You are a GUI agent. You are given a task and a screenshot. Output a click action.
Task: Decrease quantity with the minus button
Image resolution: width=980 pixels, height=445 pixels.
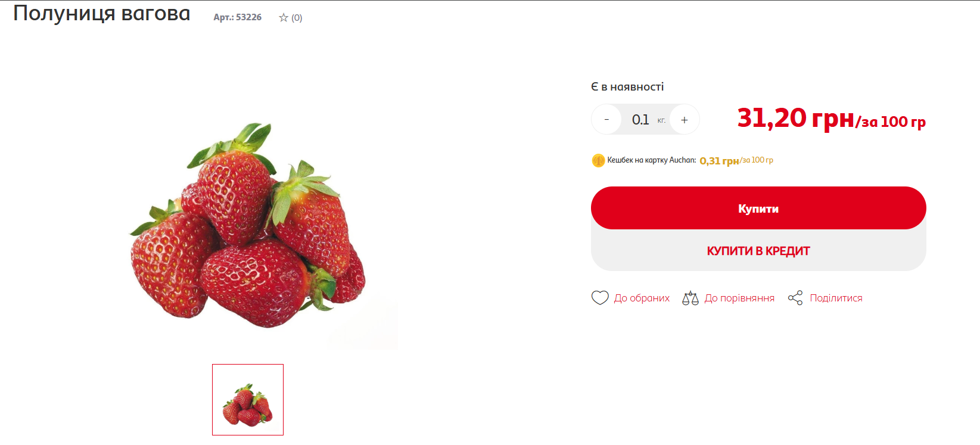(606, 120)
